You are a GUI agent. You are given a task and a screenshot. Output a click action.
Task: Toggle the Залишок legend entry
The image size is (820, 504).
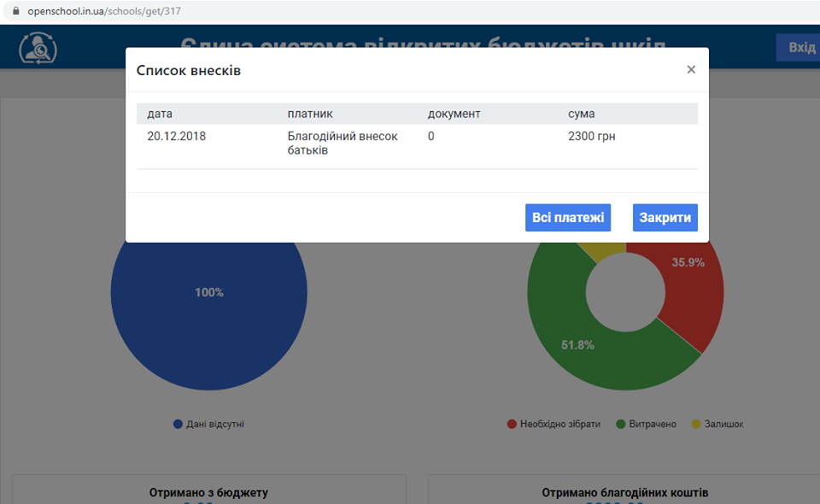717,424
